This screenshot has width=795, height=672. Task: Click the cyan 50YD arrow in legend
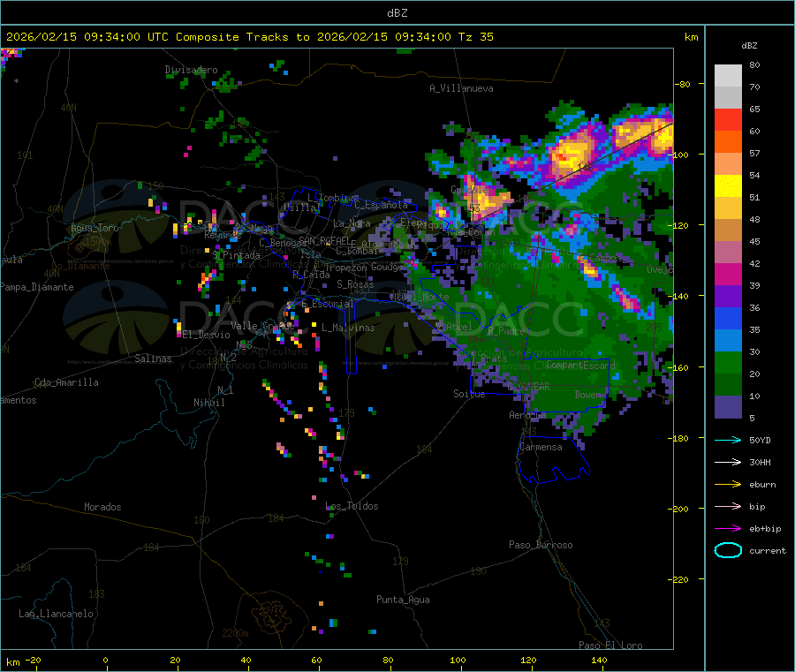click(728, 440)
